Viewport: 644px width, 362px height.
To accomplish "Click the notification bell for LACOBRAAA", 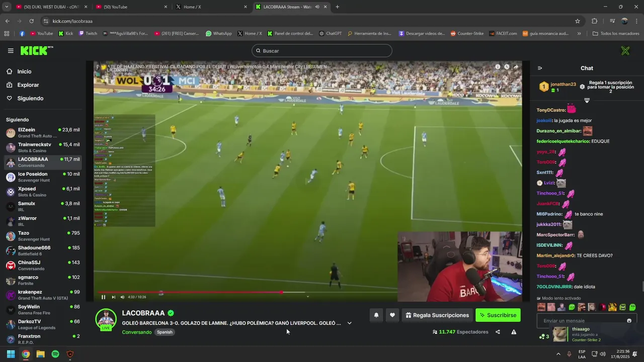I will [376, 315].
